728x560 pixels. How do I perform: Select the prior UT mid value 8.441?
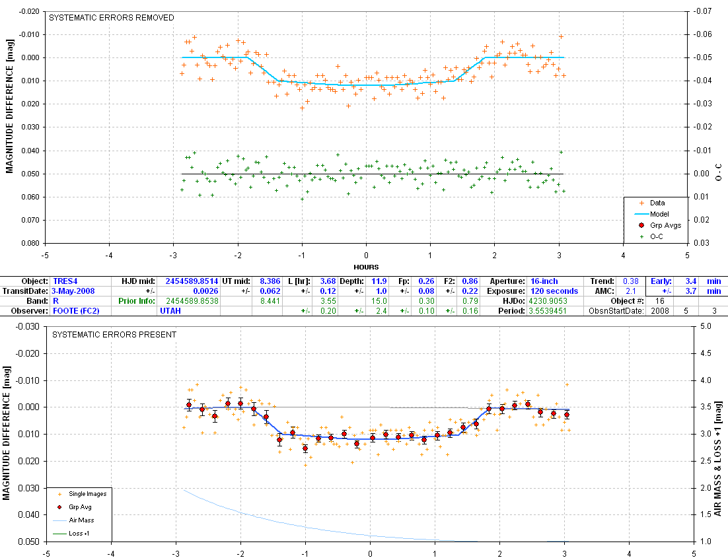(270, 300)
